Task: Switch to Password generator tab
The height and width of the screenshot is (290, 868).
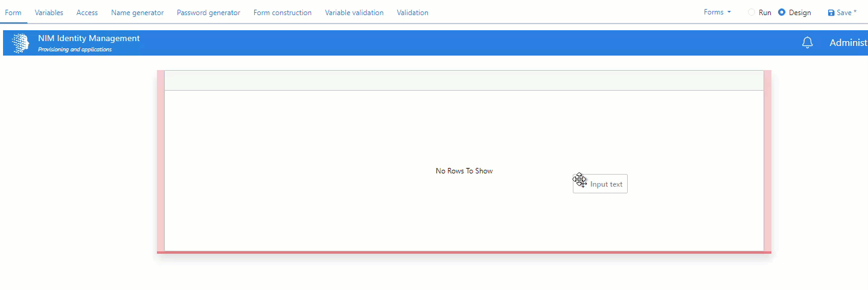Action: [208, 13]
